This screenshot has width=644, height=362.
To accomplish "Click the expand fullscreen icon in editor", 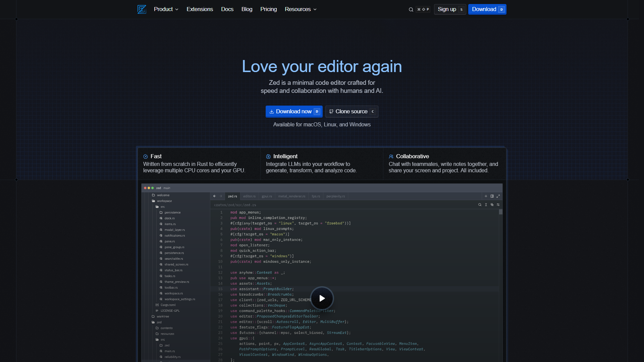I will [x=498, y=196].
